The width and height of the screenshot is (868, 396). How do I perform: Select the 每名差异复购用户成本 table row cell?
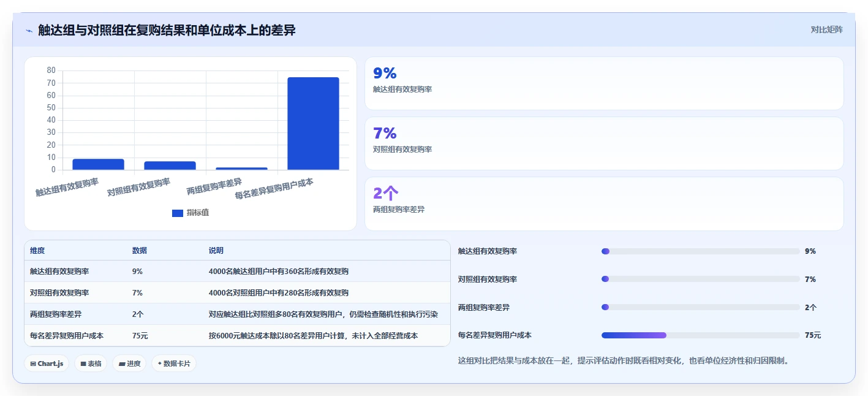coord(67,336)
